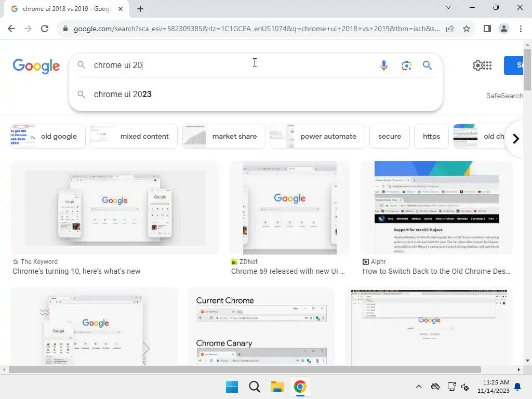Click the scroll right arrow
This screenshot has height=399, width=532.
coord(519,369)
